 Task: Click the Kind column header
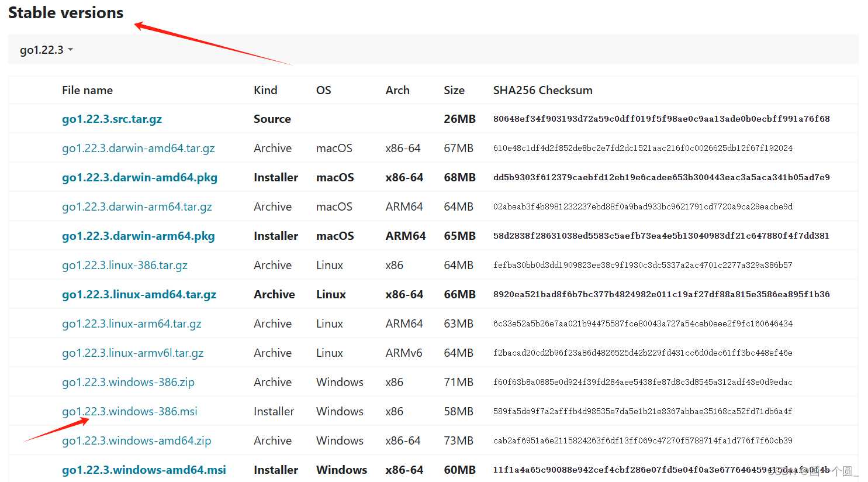265,90
